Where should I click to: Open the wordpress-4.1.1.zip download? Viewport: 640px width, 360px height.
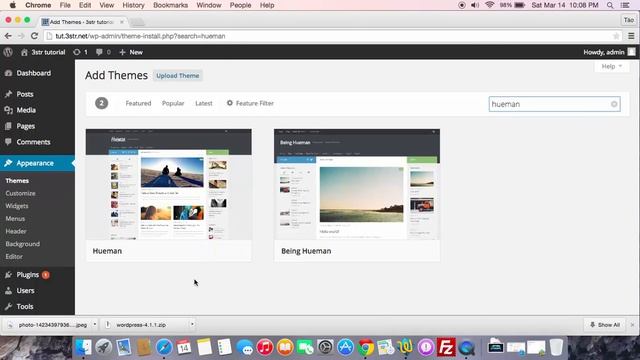(x=141, y=325)
